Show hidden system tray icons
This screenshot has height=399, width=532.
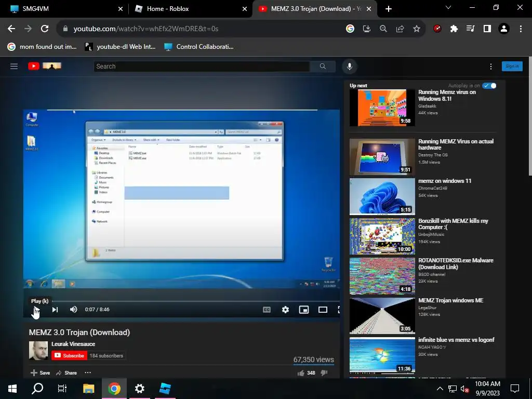440,389
